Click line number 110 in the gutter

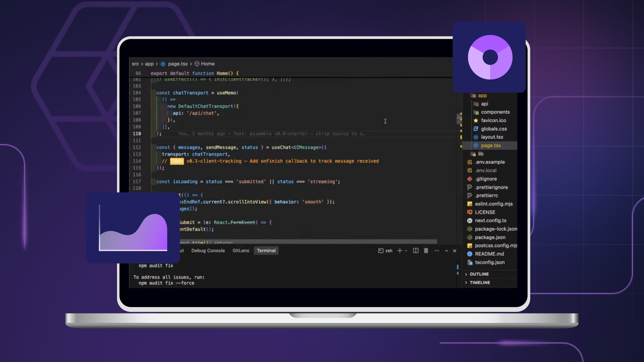coord(137,134)
